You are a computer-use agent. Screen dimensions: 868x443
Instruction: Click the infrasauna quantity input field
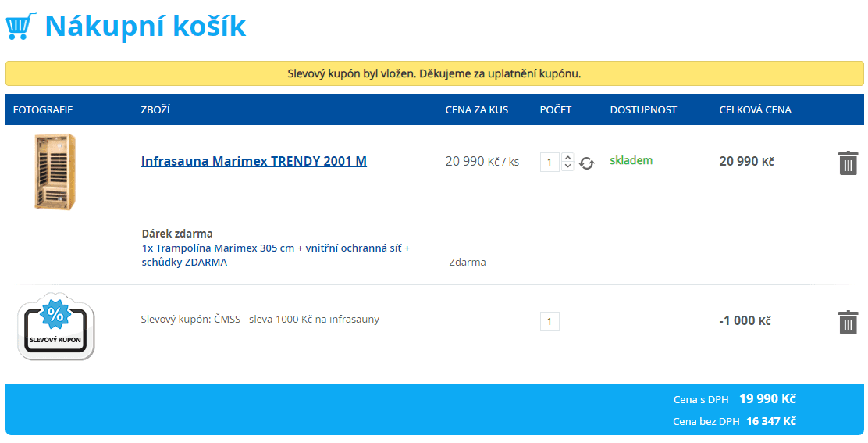tap(550, 163)
